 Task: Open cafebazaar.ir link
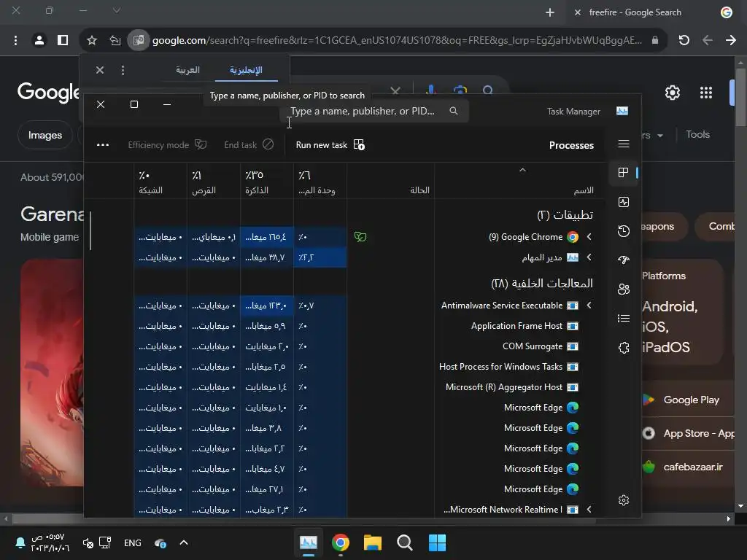click(693, 467)
